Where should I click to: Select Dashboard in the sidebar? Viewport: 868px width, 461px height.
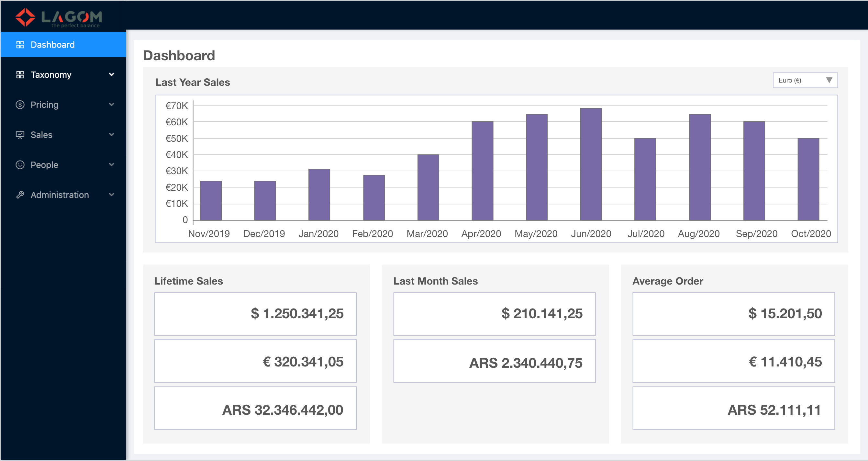pos(53,44)
